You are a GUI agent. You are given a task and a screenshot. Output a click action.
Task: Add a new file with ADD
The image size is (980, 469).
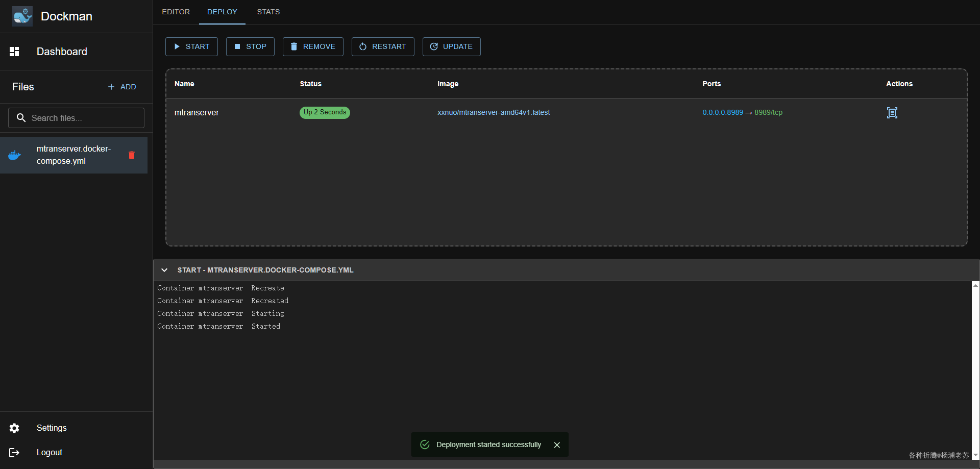(x=122, y=87)
